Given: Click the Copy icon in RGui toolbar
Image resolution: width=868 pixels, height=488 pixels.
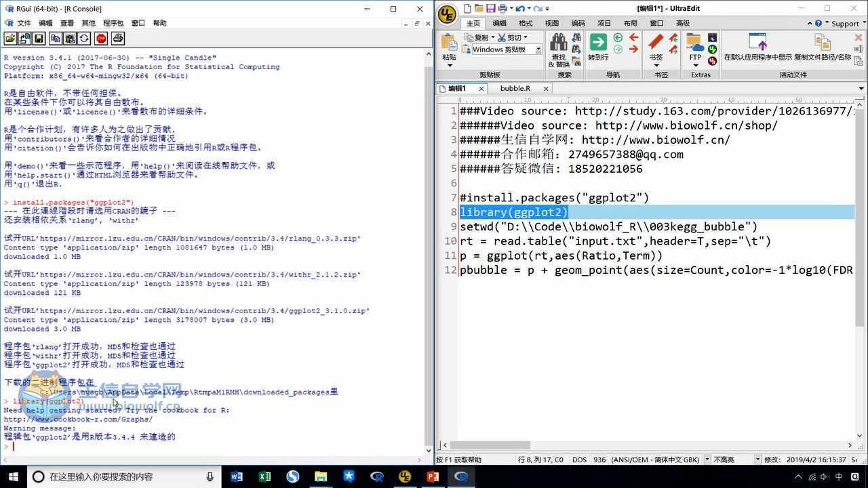Looking at the screenshot, I should point(56,39).
